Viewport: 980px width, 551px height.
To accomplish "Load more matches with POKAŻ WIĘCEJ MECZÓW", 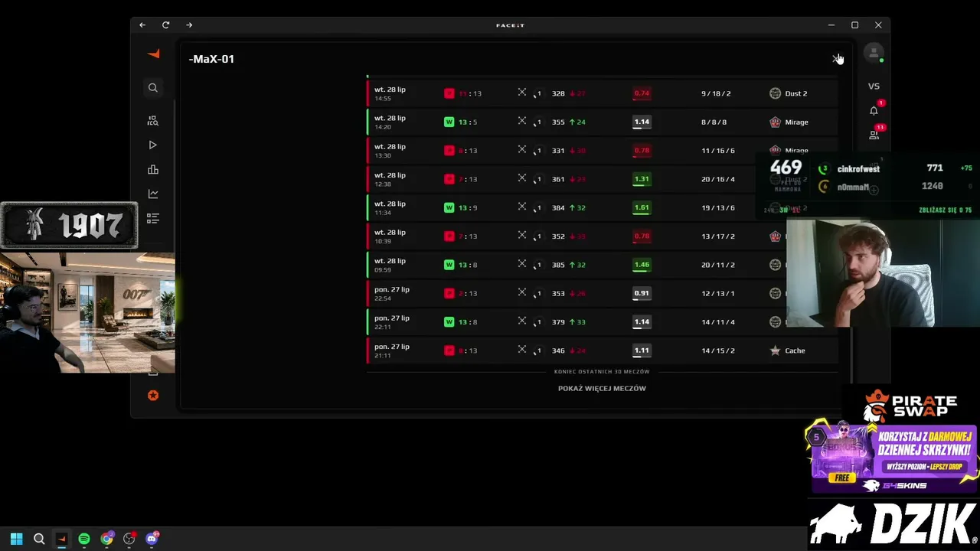I will (602, 389).
